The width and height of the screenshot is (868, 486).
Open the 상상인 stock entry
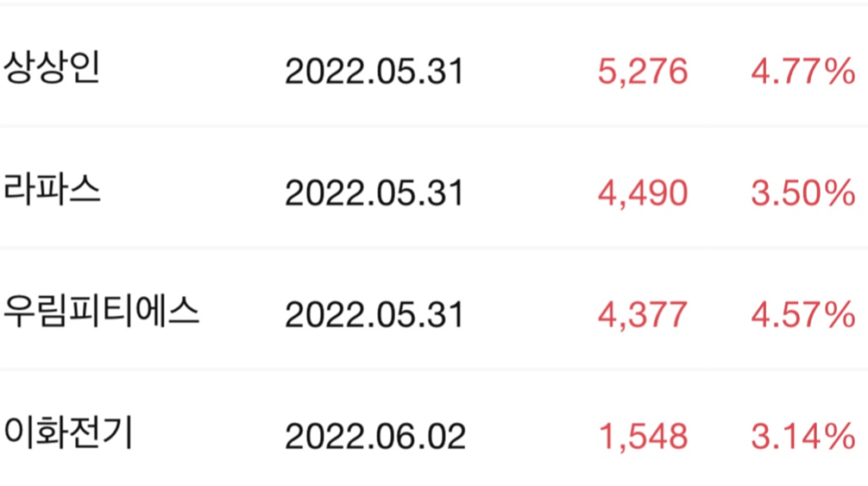tap(53, 68)
